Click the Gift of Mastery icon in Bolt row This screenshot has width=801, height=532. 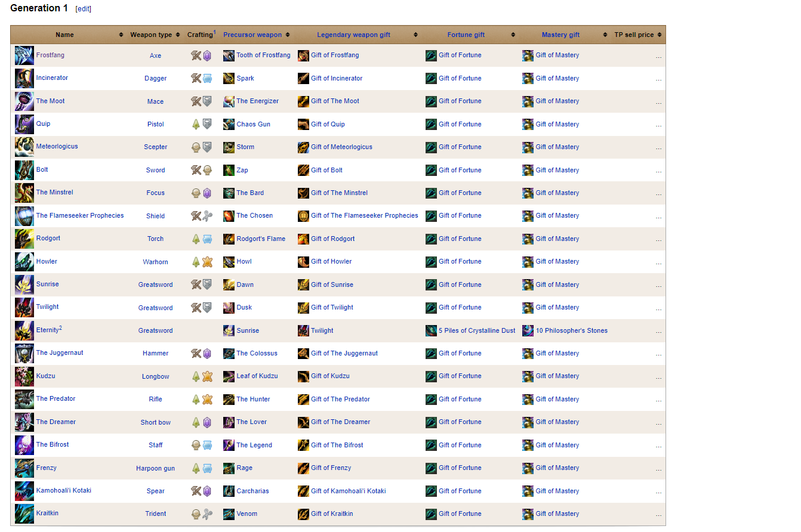pyautogui.click(x=528, y=170)
